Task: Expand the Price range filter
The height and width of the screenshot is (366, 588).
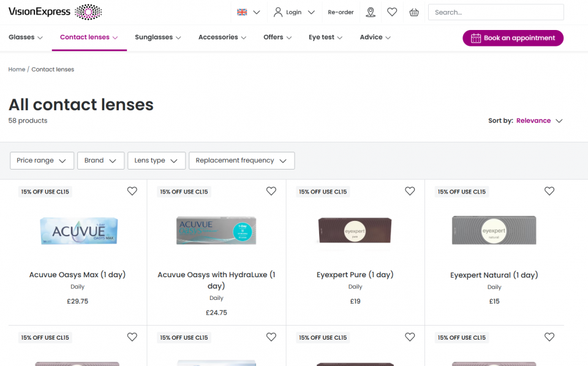Action: [42, 160]
